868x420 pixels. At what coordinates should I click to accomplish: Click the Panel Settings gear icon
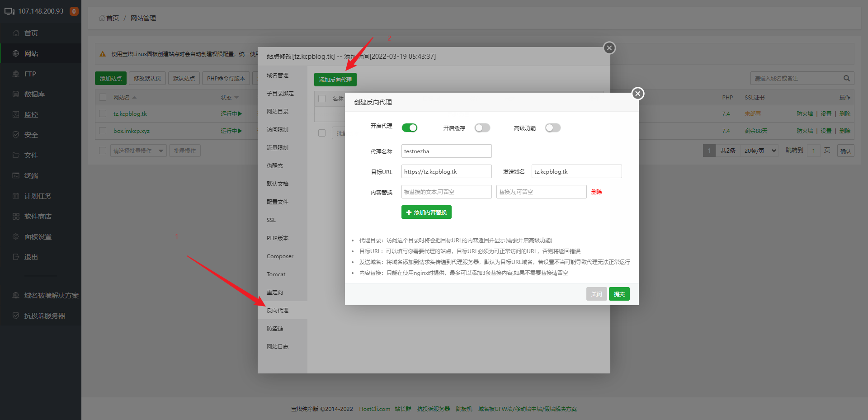tap(16, 236)
